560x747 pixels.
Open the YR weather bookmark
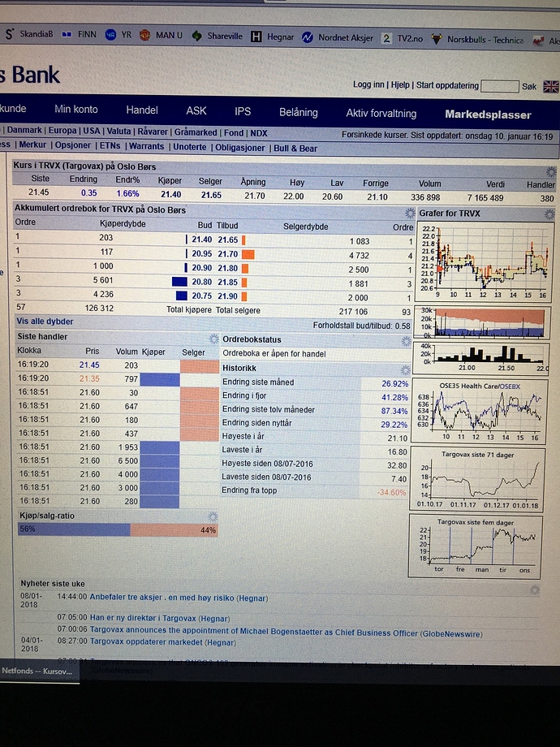click(118, 35)
